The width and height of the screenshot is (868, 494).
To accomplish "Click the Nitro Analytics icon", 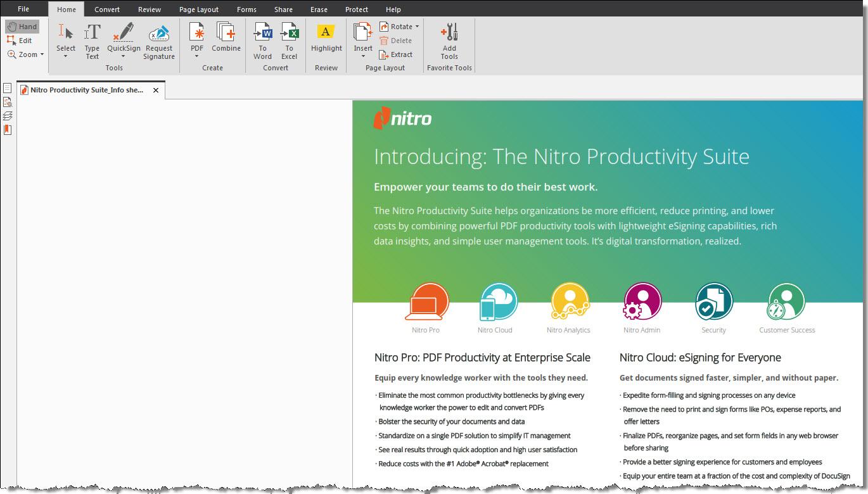I will pyautogui.click(x=569, y=302).
